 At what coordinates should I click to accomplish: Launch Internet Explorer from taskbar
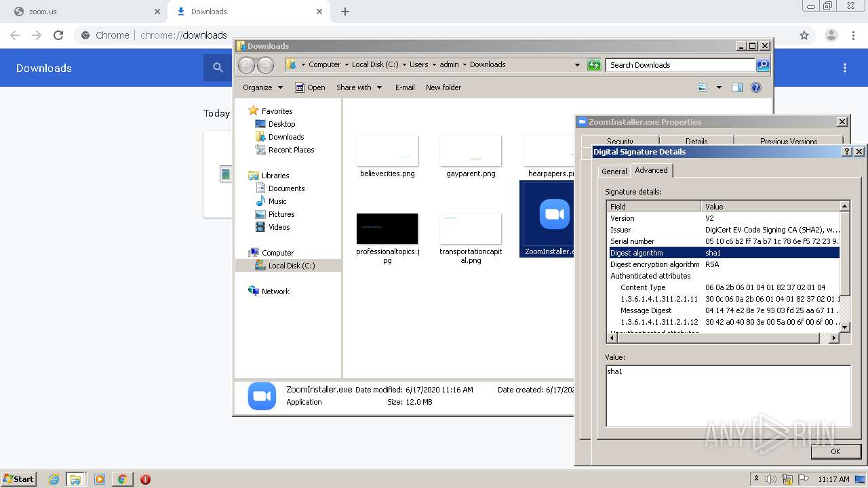click(54, 479)
